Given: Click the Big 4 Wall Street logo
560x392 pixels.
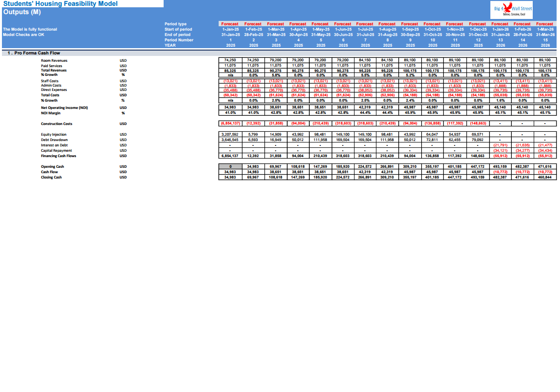Looking at the screenshot, I should coord(511,10).
